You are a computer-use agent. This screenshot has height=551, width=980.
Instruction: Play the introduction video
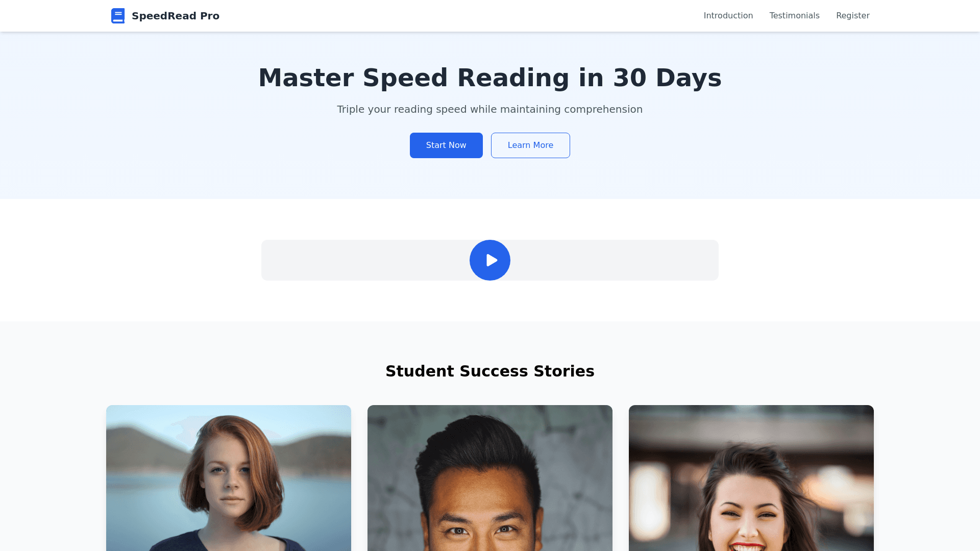click(490, 260)
